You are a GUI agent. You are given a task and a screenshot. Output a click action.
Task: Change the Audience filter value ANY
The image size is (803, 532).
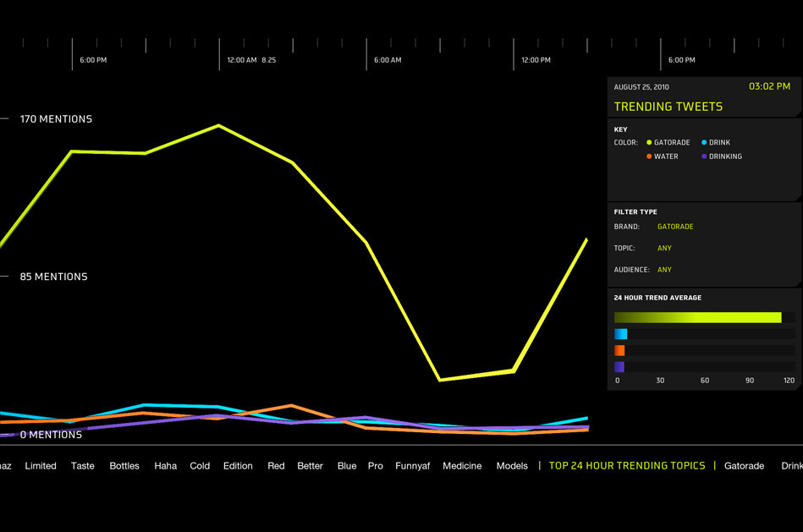click(x=664, y=269)
